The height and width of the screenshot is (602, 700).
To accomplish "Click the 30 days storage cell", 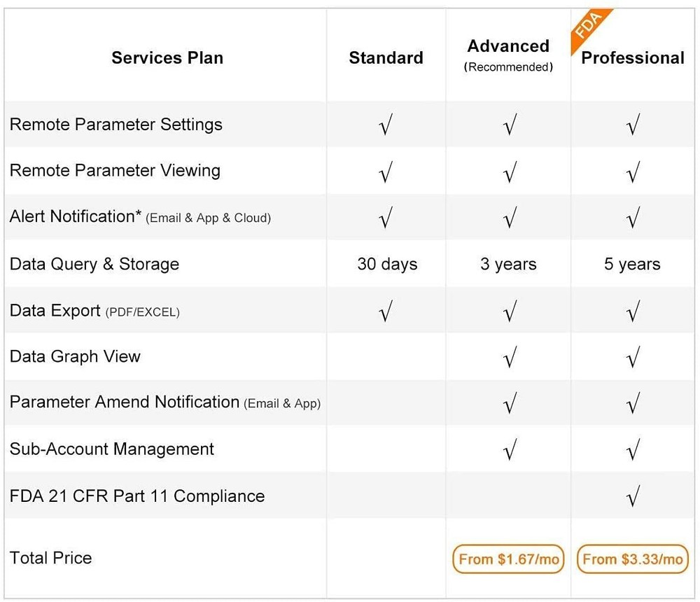I will (387, 265).
